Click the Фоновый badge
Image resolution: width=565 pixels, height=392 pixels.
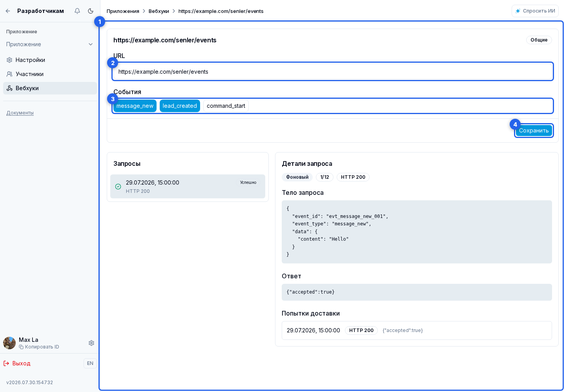click(x=297, y=177)
